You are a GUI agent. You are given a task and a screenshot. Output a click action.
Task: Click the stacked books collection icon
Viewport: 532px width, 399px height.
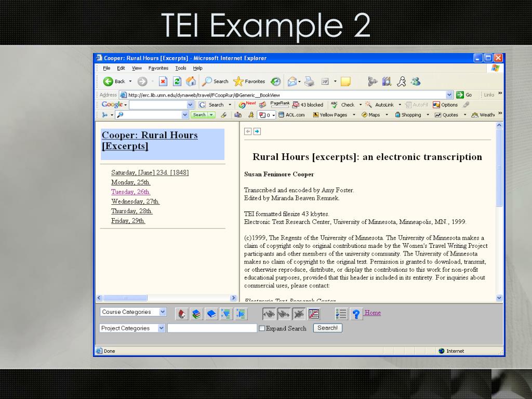[196, 314]
